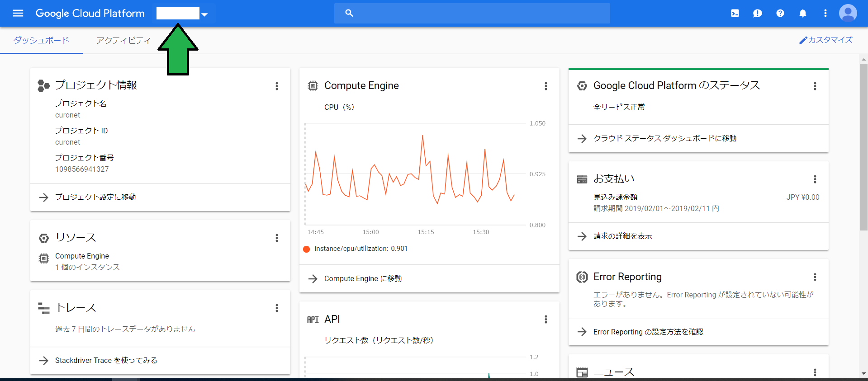Open the hamburger navigation menu
Image resolution: width=868 pixels, height=381 pixels.
pyautogui.click(x=18, y=13)
